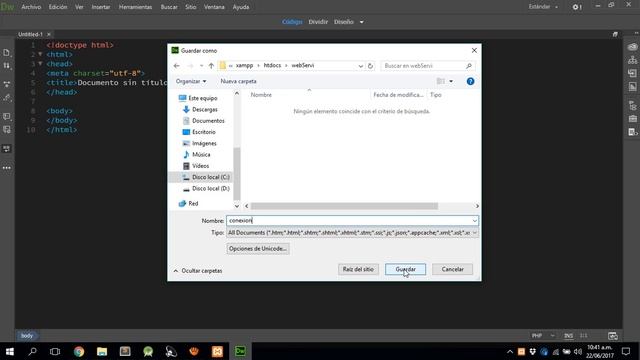This screenshot has height=360, width=640.
Task: Click the xampp path segment
Action: 244,65
